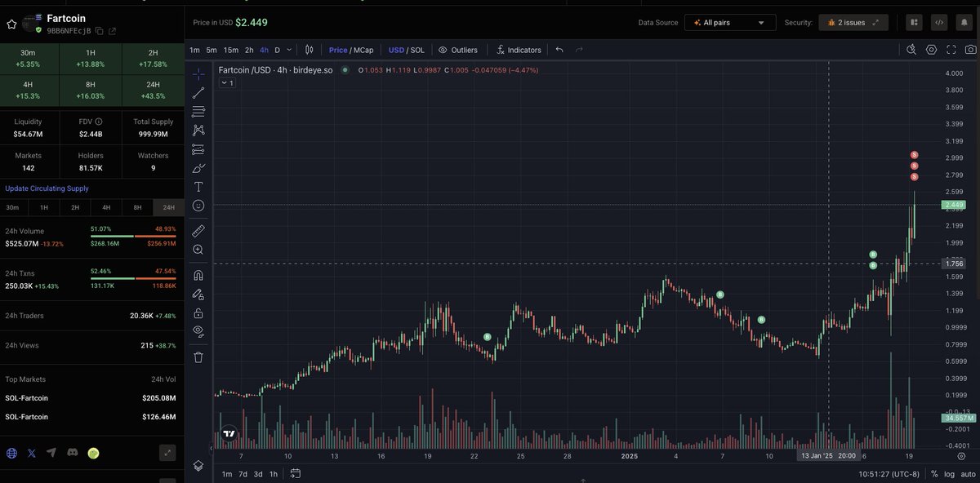Open the quick search icon in chart toolbar

click(911, 50)
